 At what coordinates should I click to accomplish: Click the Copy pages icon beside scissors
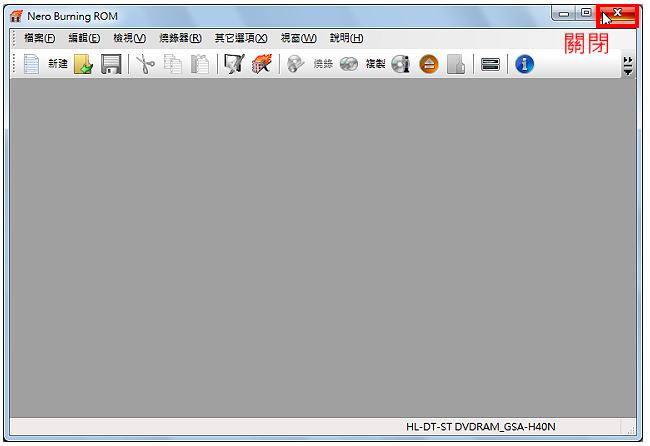pos(172,64)
